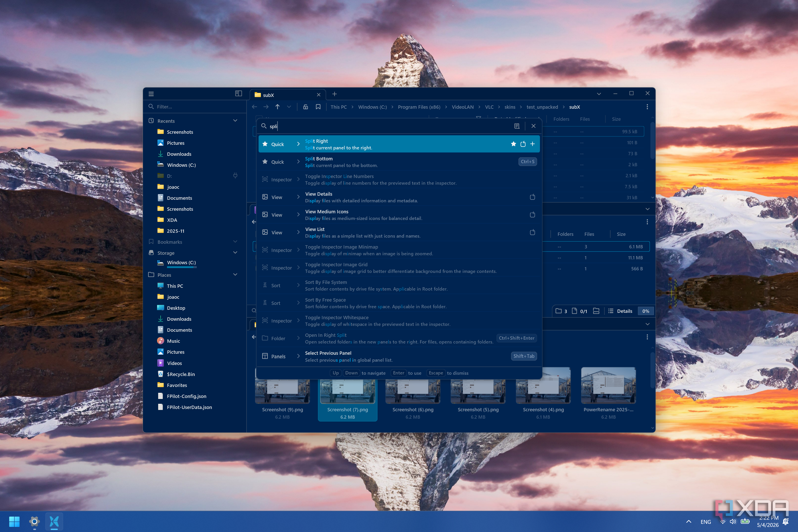
Task: Navigate to VideoLAN in the breadcrumb
Action: (462, 107)
